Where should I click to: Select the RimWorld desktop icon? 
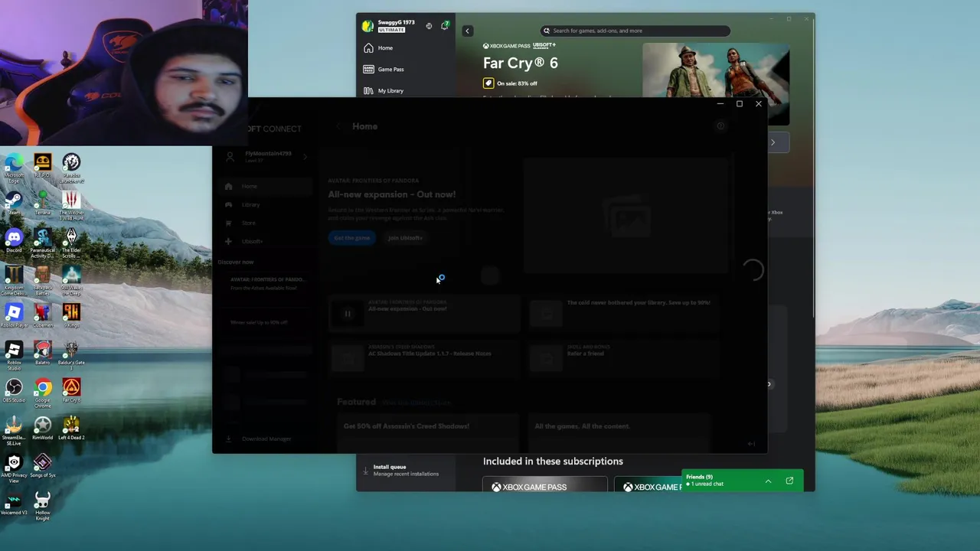click(42, 428)
